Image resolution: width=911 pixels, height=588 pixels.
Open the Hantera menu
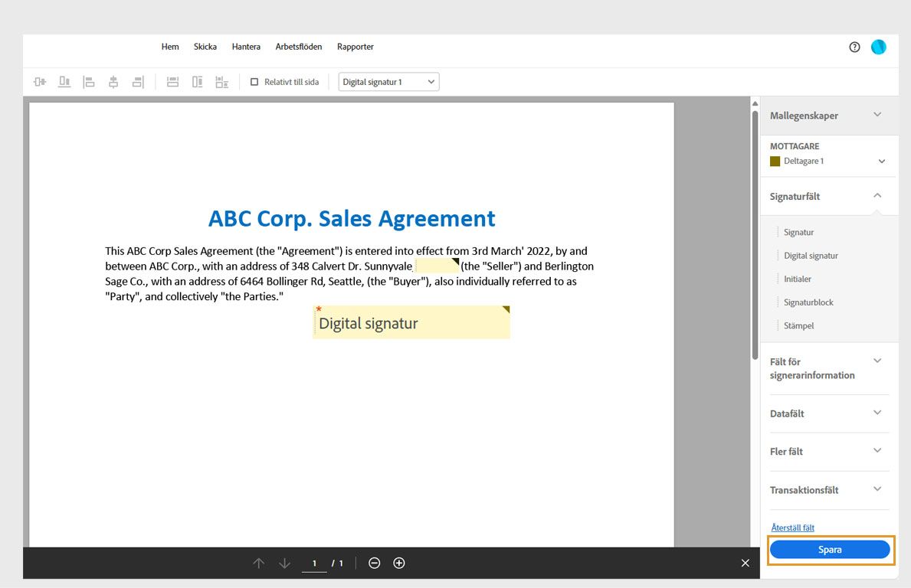[x=246, y=47]
